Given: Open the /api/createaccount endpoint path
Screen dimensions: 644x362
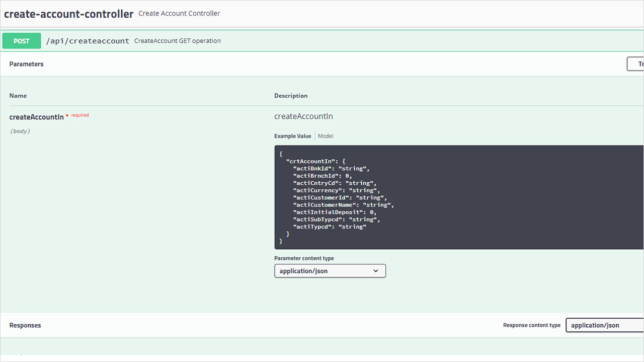Looking at the screenshot, I should (x=88, y=41).
